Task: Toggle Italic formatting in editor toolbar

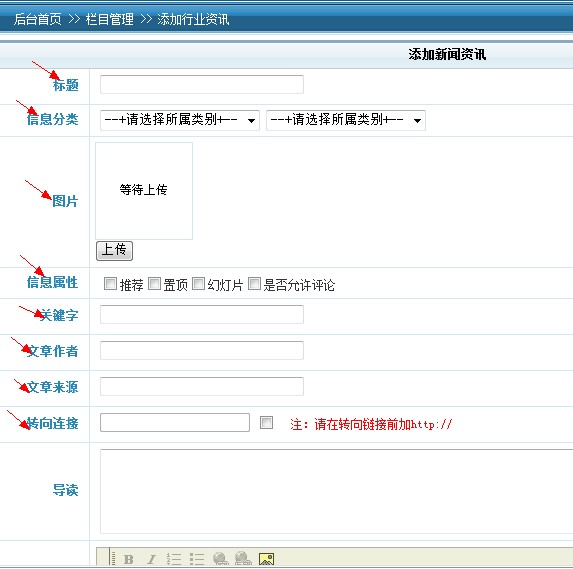Action: point(151,559)
